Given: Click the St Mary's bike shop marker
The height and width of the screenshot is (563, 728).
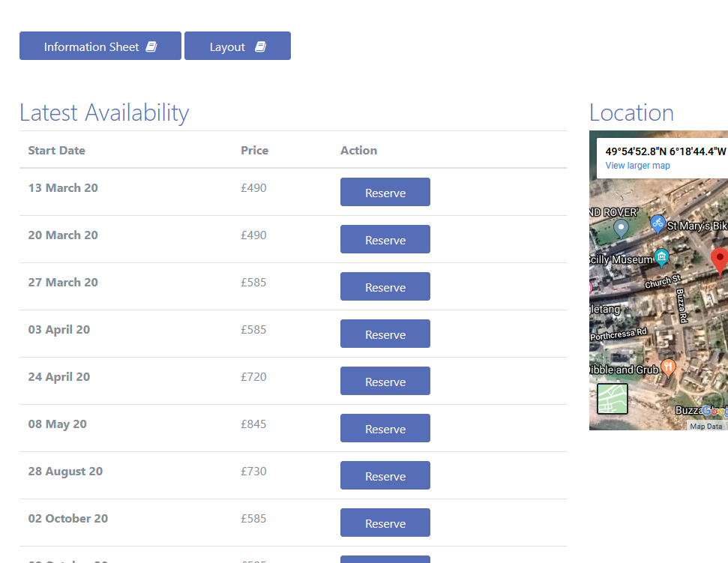Looking at the screenshot, I should pyautogui.click(x=658, y=223).
